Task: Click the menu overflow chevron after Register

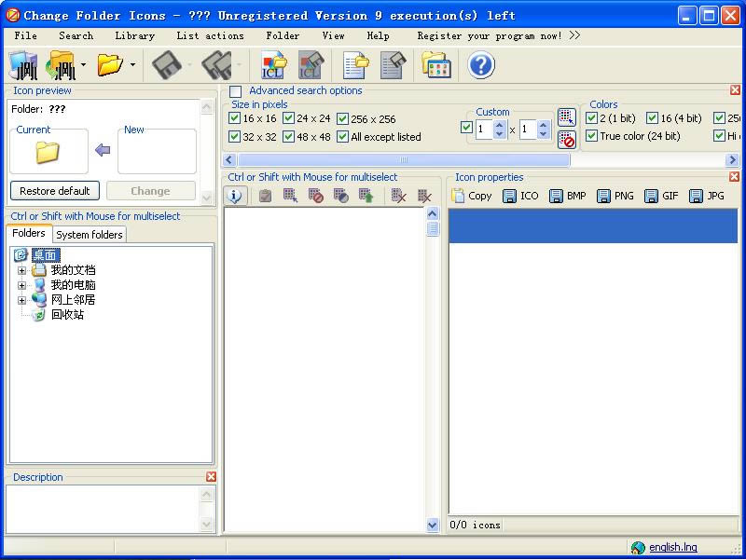Action: tap(574, 35)
